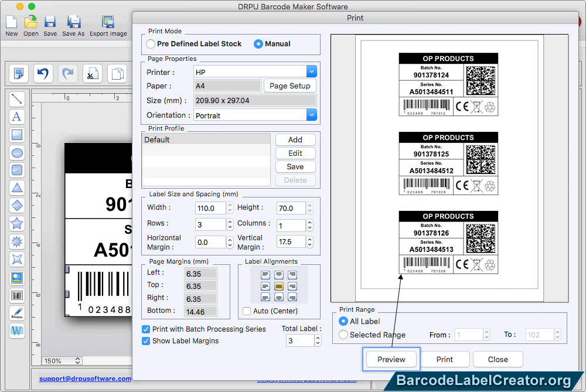
Task: Select the Ellipse shape tool
Action: point(17,152)
